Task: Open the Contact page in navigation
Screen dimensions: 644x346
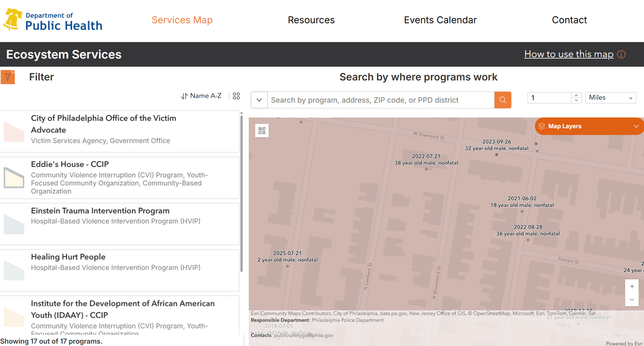Action: 569,20
